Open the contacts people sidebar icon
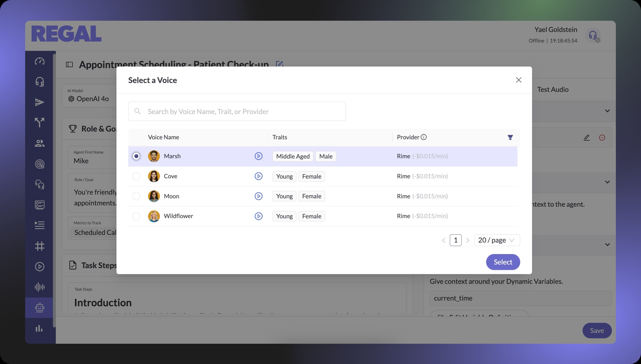 coord(39,143)
